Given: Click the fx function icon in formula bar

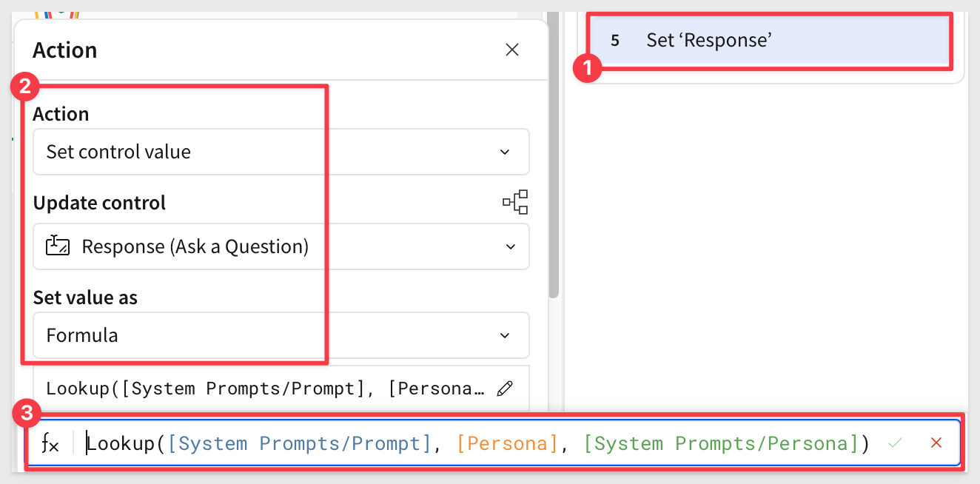Looking at the screenshot, I should click(x=50, y=444).
